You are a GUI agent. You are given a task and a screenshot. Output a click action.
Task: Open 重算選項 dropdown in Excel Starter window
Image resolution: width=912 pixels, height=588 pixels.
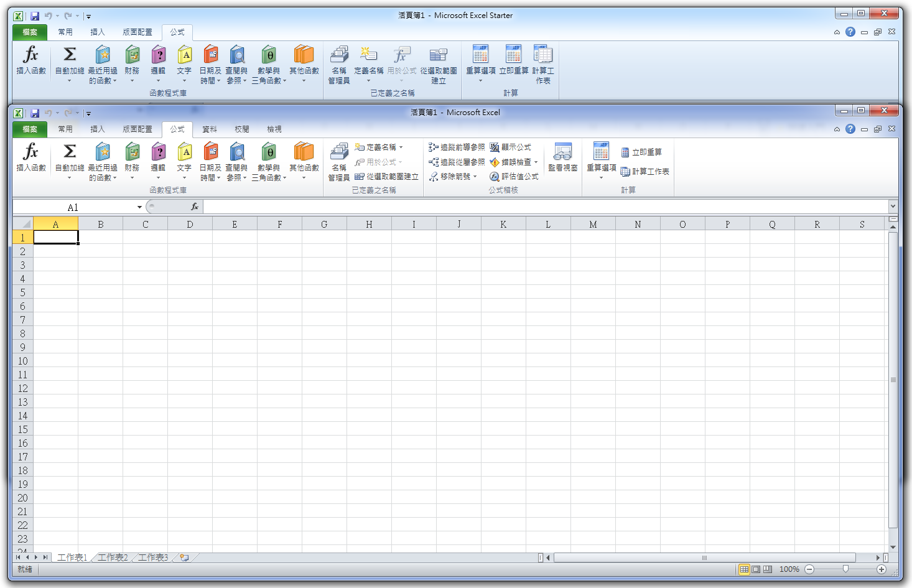pos(481,64)
